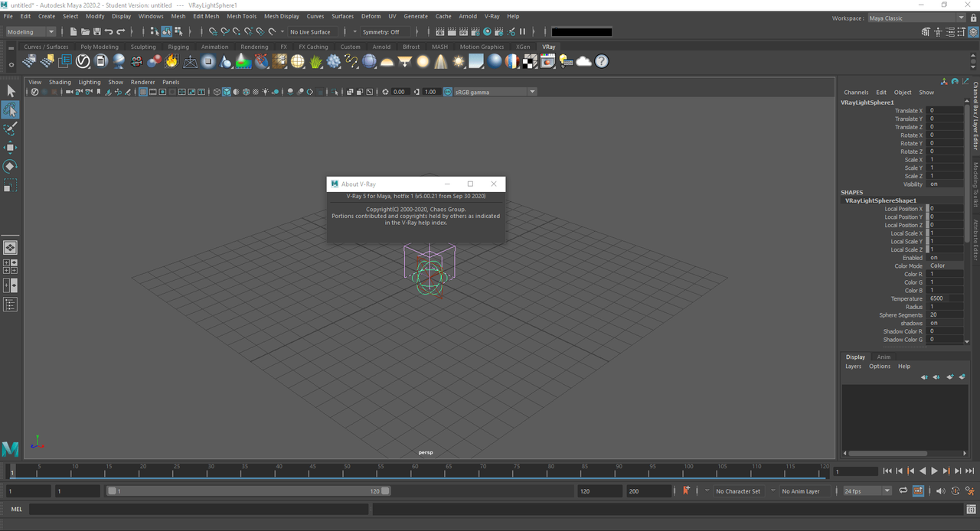Viewport: 980px width, 531px height.
Task: Open the V-Ray menu in the menu bar
Action: (492, 16)
